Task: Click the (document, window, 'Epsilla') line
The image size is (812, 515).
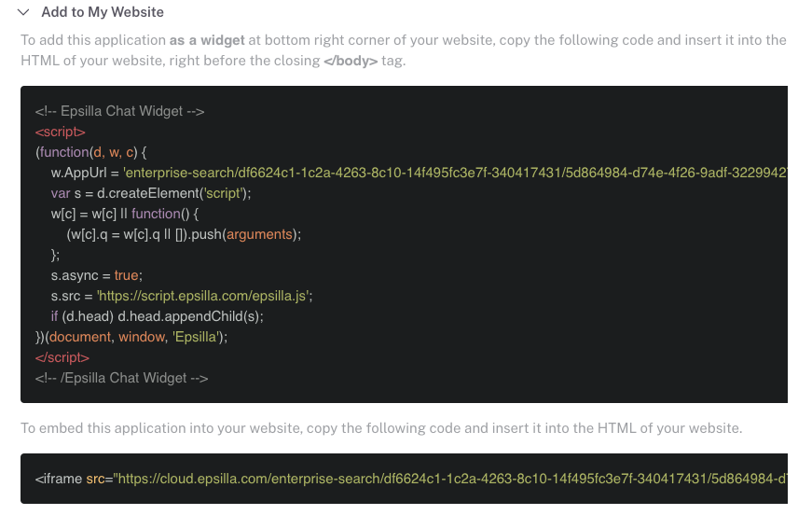Action: [x=131, y=337]
